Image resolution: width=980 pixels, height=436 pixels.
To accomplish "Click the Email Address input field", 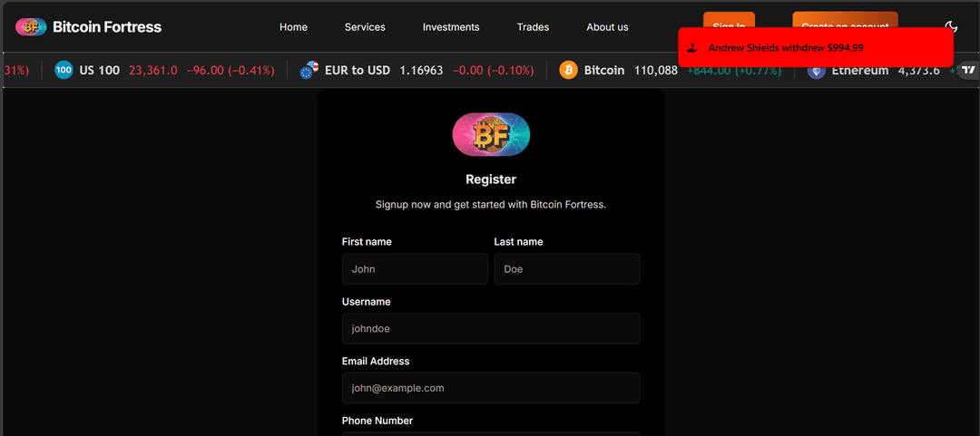I will pyautogui.click(x=491, y=388).
